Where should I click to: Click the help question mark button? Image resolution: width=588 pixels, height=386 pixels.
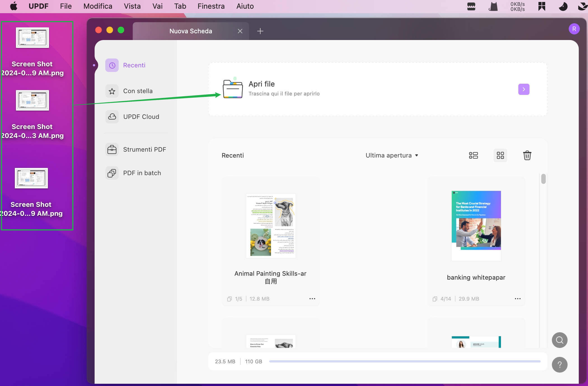pos(559,365)
